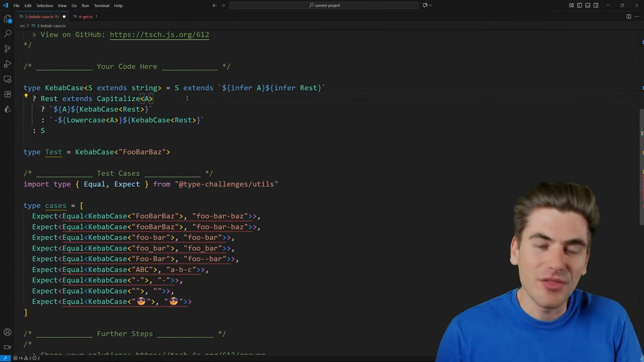Image resolution: width=644 pixels, height=362 pixels.
Task: Click the 'Test' type alias name
Action: coord(53,152)
